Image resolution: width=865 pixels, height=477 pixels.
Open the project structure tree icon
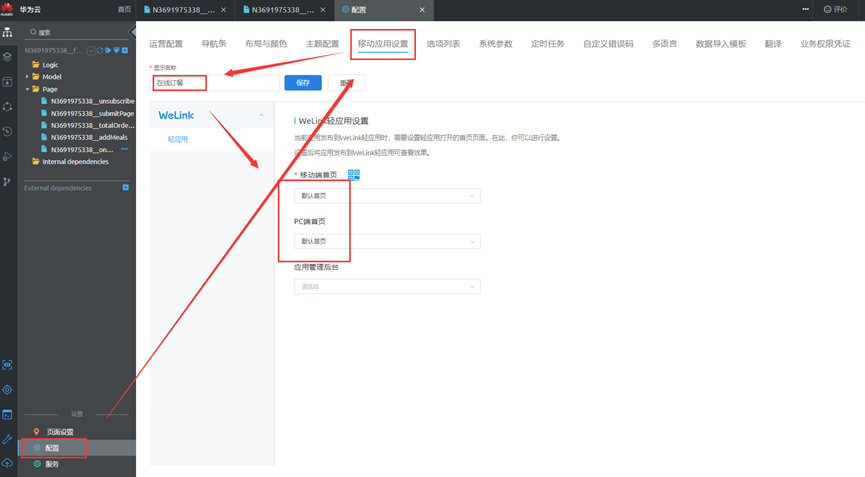(7, 33)
